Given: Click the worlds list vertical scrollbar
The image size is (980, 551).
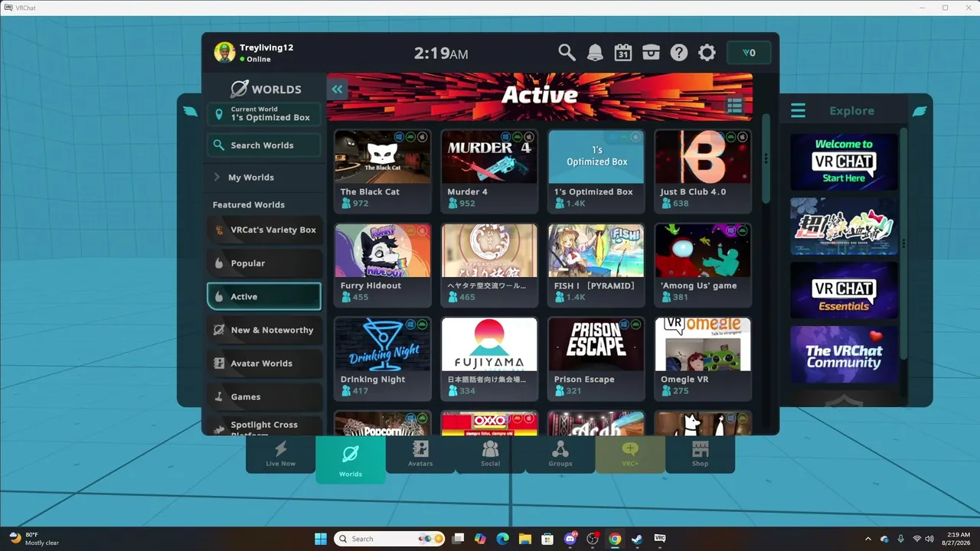Looking at the screenshot, I should tap(766, 159).
